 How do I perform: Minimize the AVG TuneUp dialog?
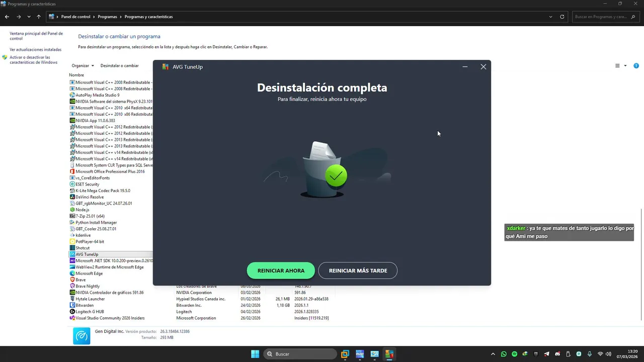(465, 66)
